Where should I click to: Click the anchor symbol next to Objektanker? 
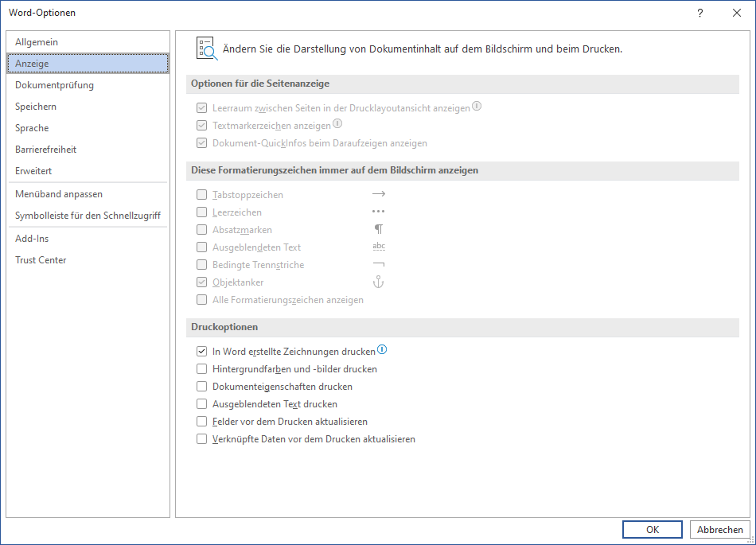(x=379, y=282)
